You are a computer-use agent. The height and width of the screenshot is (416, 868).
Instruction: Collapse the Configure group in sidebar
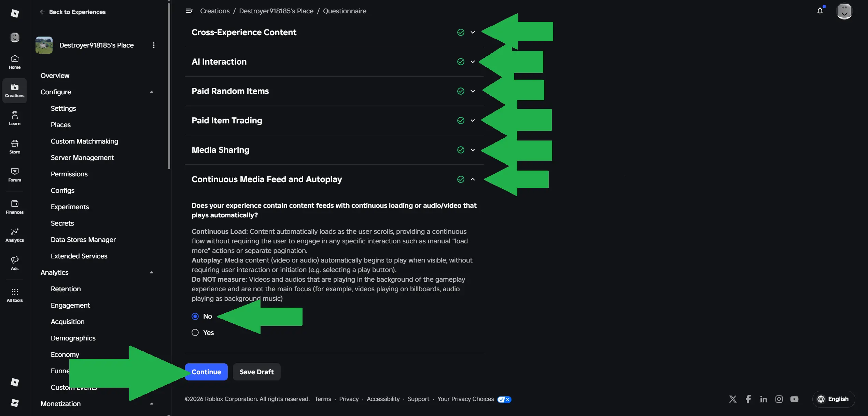coord(151,92)
